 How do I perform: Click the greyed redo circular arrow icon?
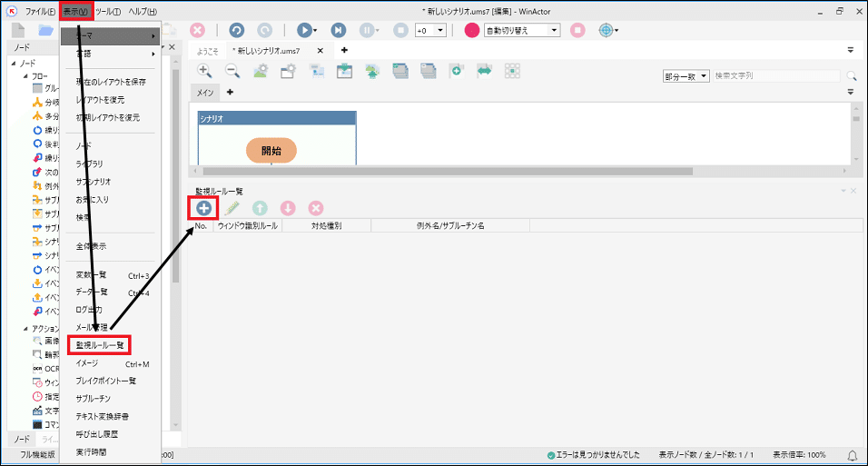(x=264, y=31)
